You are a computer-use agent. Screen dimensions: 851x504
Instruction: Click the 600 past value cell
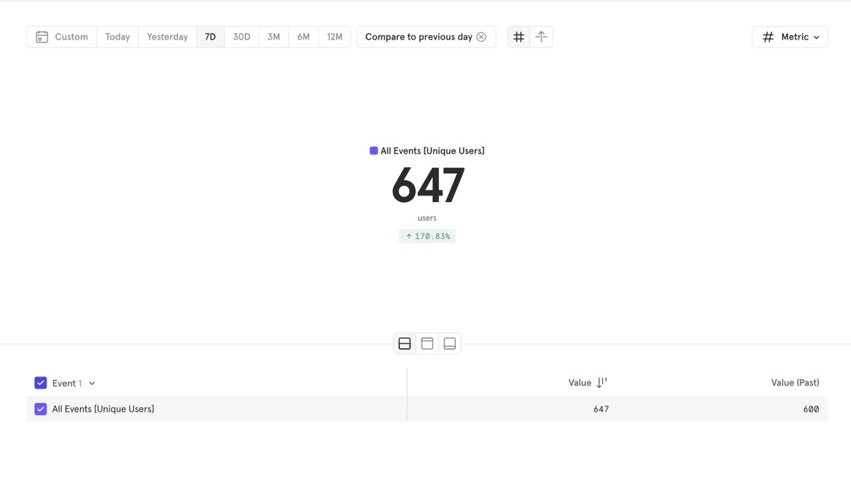click(811, 409)
